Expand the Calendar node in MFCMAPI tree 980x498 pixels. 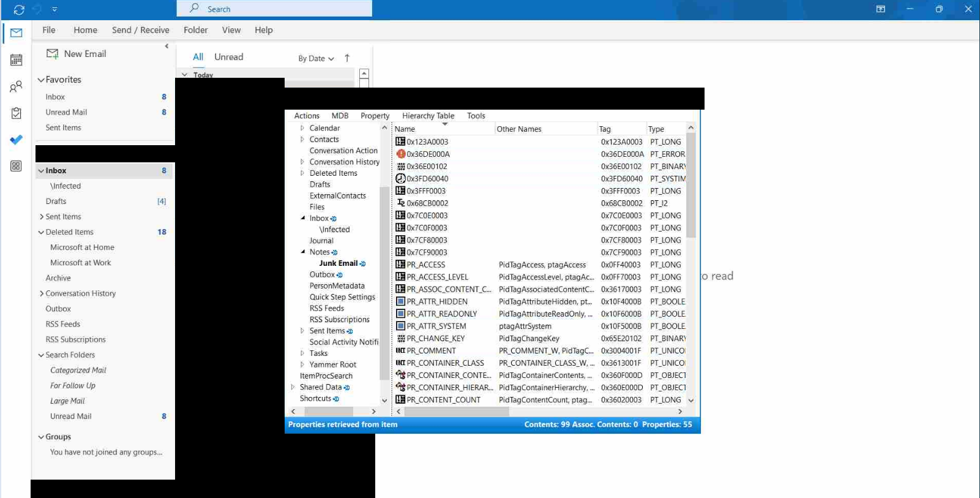tap(302, 128)
